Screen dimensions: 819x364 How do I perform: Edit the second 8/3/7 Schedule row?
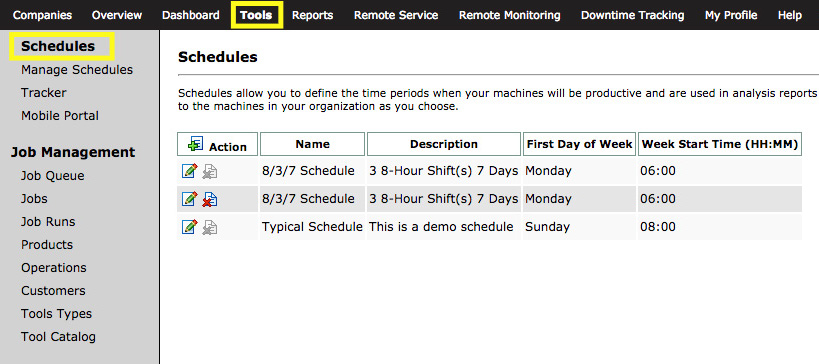190,199
